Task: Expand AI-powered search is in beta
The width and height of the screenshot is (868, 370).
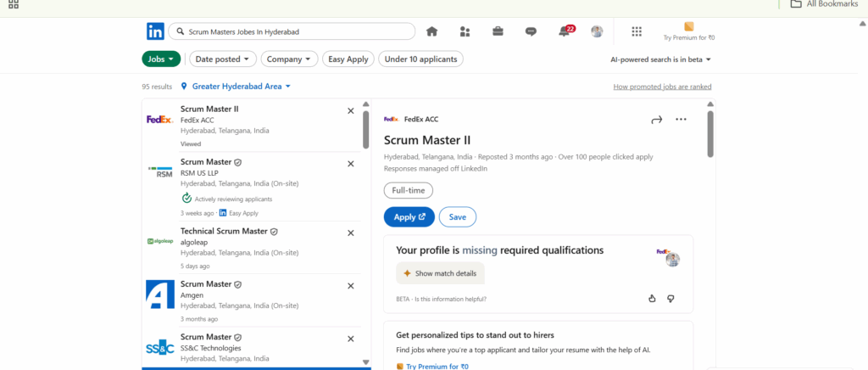Action: tap(660, 59)
